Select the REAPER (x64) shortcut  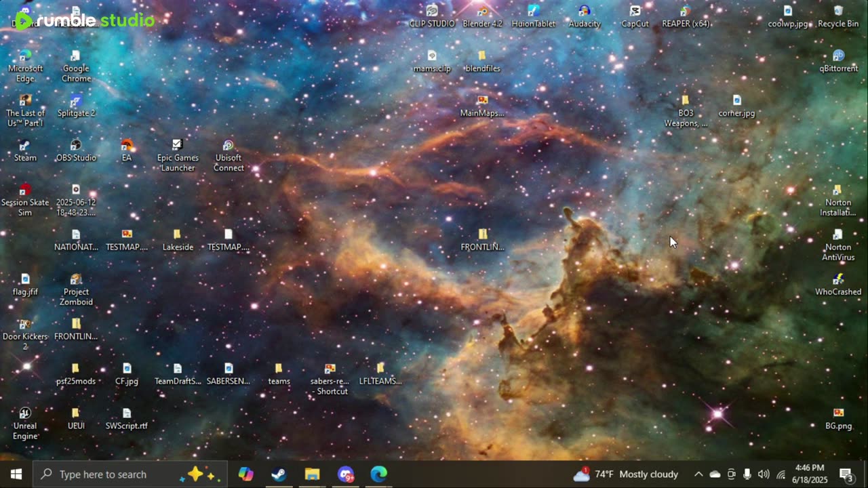click(686, 16)
